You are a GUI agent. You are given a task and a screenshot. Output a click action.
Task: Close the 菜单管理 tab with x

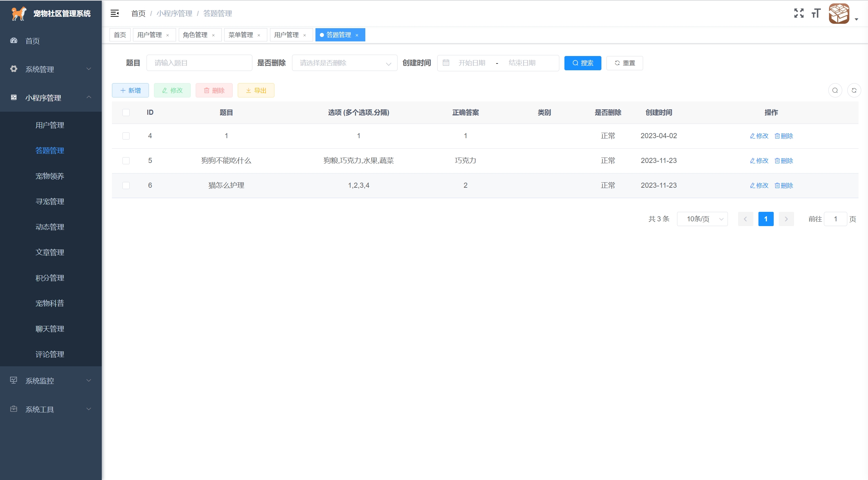(259, 35)
